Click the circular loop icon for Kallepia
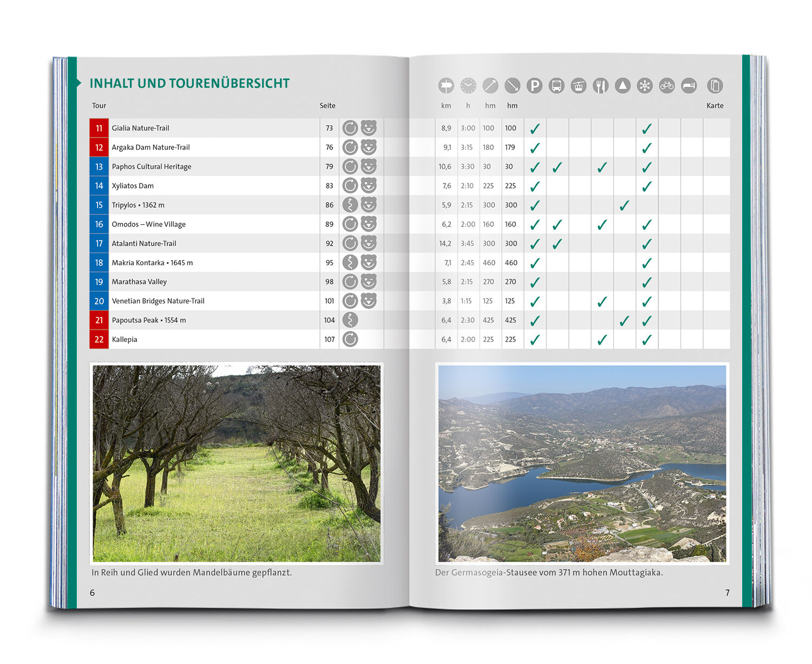 pyautogui.click(x=350, y=340)
